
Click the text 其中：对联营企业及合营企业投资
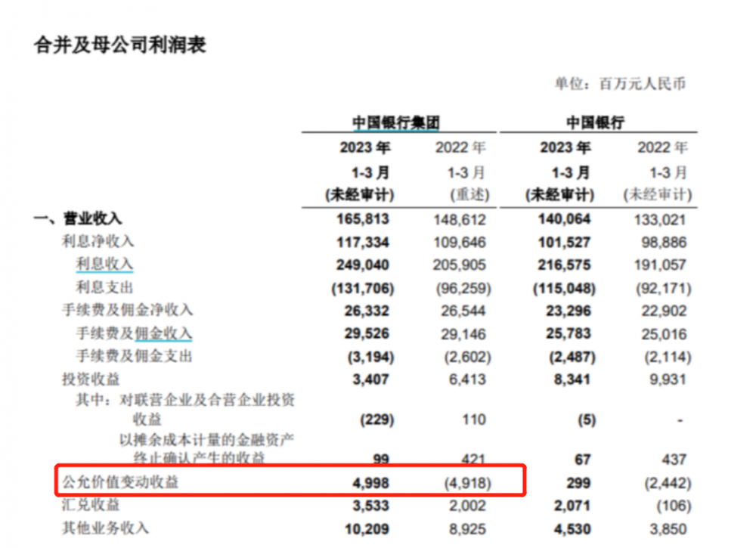(x=185, y=400)
